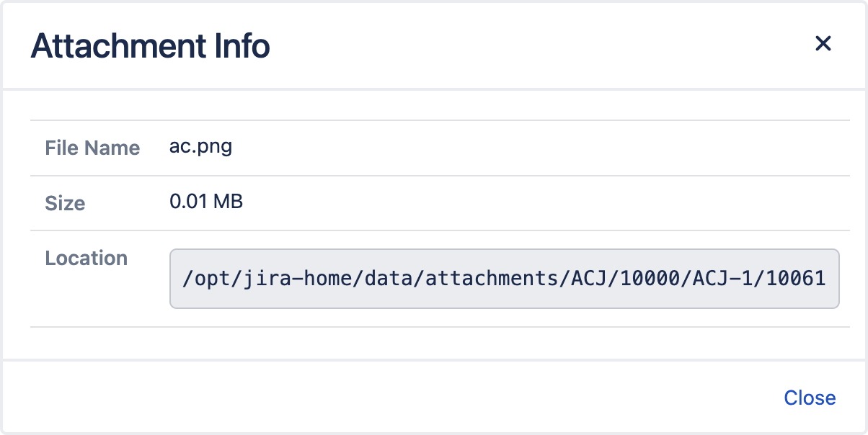868x435 pixels.
Task: Click the Attachment Info dialog title
Action: 150,45
